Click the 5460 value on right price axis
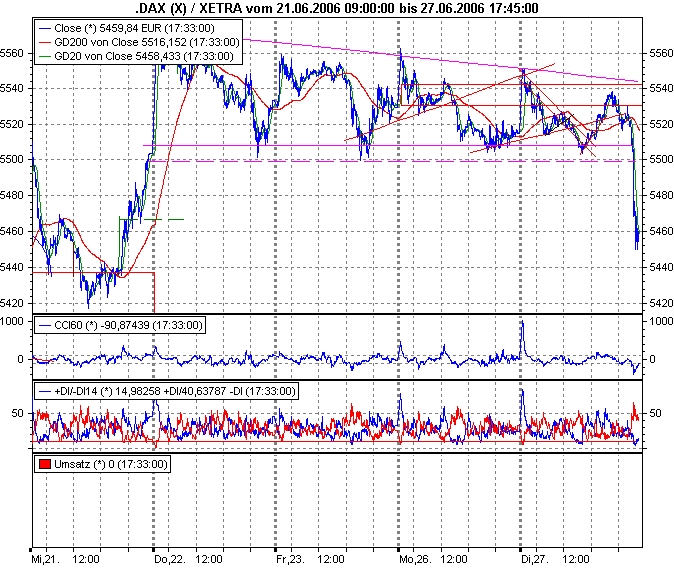674x568 pixels. (x=660, y=231)
